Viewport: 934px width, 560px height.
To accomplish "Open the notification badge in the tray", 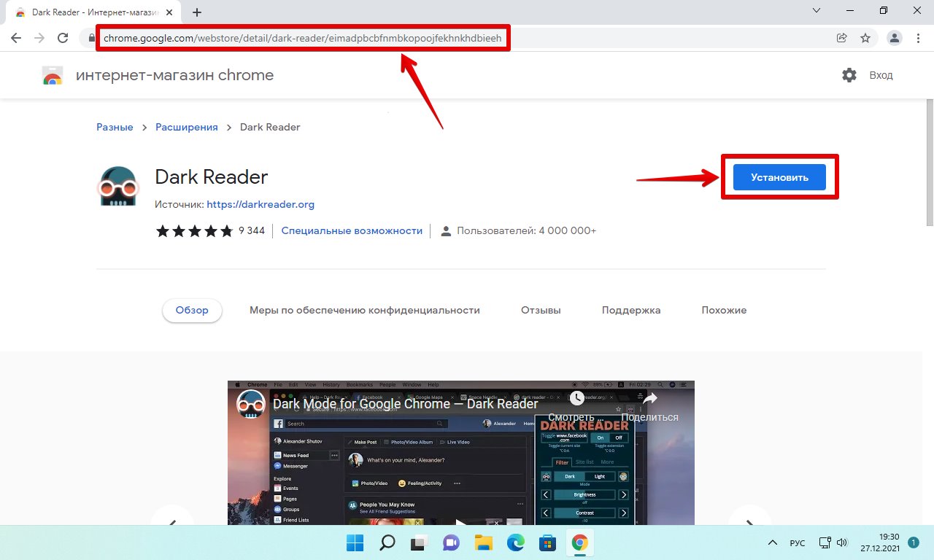I will (x=913, y=542).
